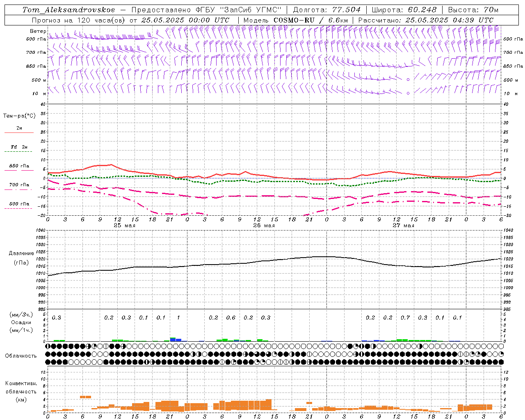Select the 25 мая date label
The width and height of the screenshot is (525, 420).
pyautogui.click(x=124, y=225)
